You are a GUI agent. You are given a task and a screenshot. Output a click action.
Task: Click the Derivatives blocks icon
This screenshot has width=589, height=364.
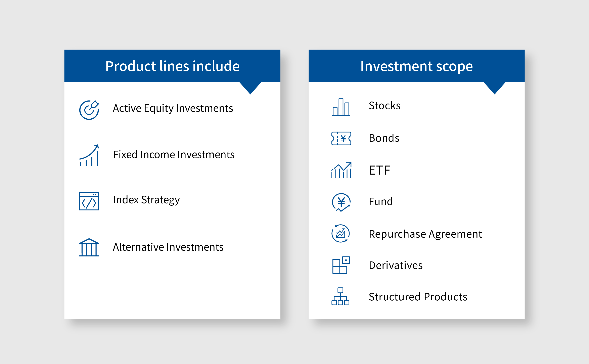click(x=341, y=265)
